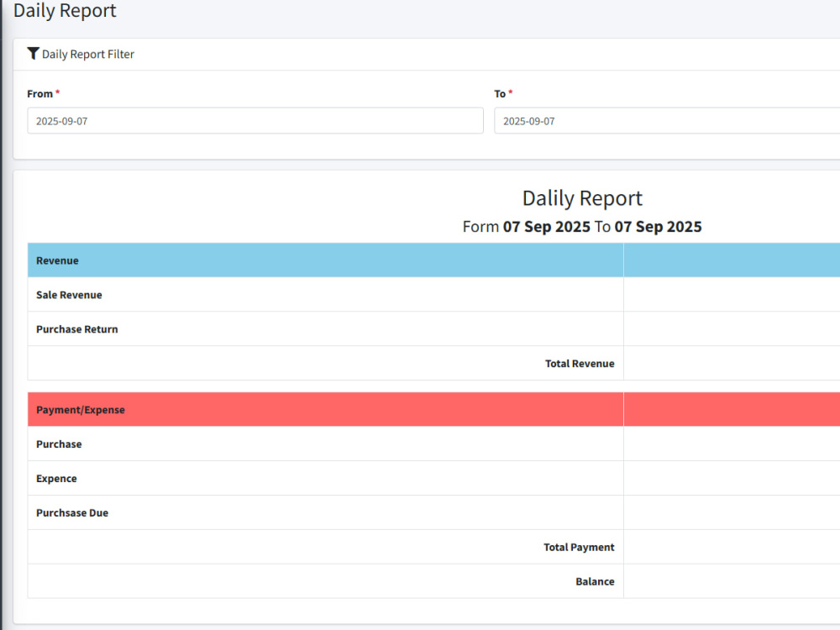Select the Purchase row label
This screenshot has width=840, height=630.
tap(59, 444)
